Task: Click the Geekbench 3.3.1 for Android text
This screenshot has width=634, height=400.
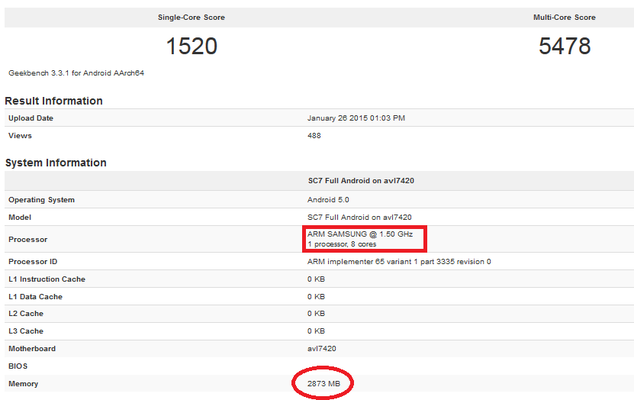Action: click(x=76, y=73)
